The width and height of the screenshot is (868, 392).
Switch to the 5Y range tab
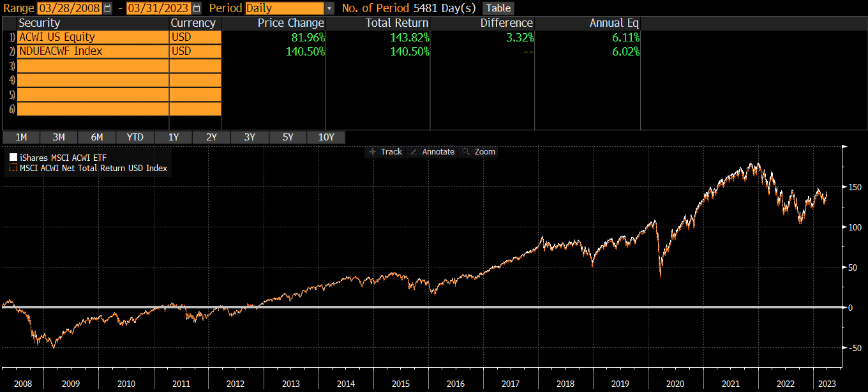point(288,137)
